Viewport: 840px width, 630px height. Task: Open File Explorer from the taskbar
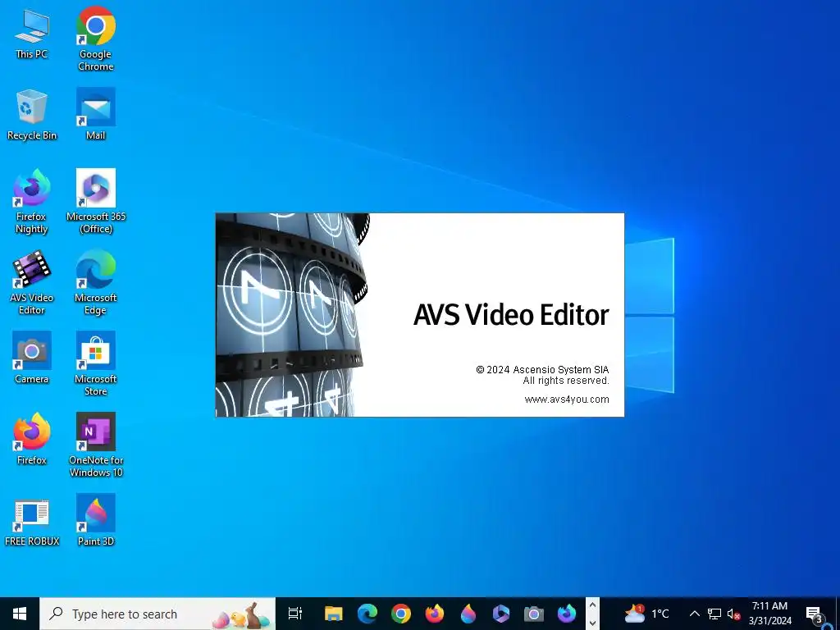333,614
